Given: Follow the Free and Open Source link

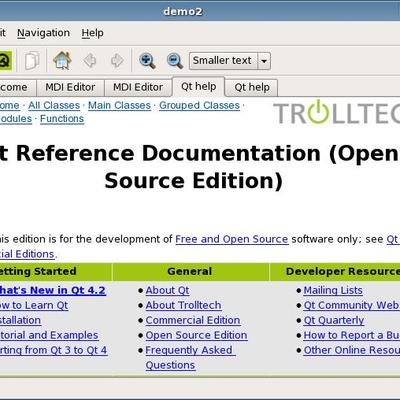Looking at the screenshot, I should click(232, 239).
